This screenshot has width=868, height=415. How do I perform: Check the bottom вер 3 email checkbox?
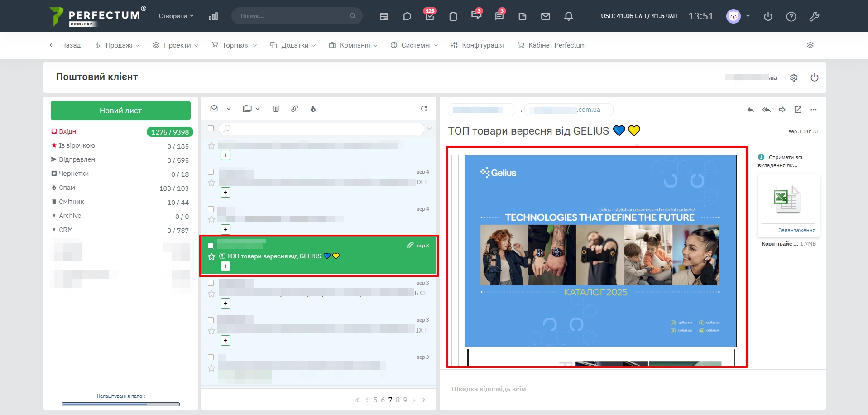pos(211,357)
